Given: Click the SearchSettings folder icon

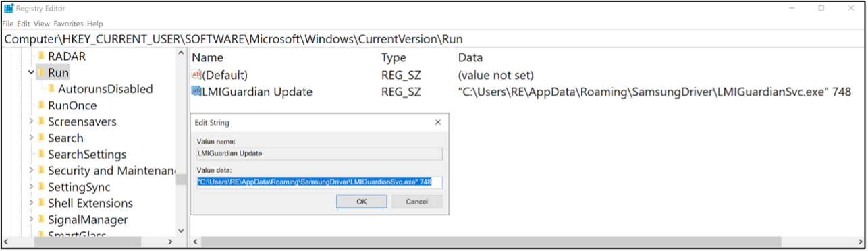Looking at the screenshot, I should 40,155.
